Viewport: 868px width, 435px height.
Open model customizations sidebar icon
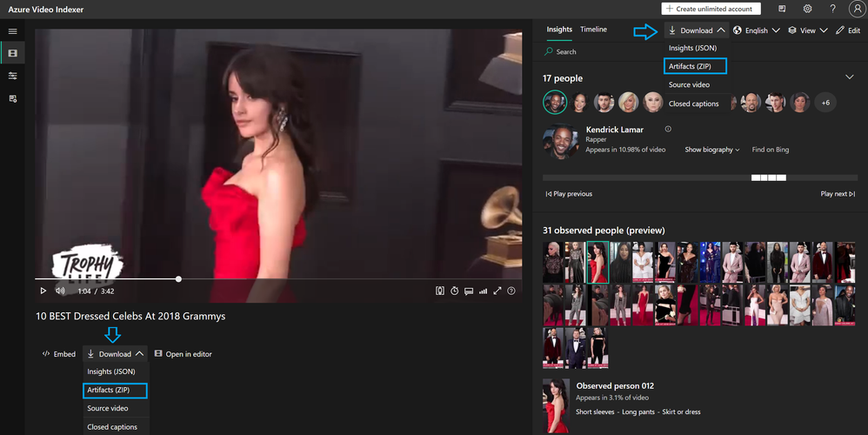(x=12, y=76)
